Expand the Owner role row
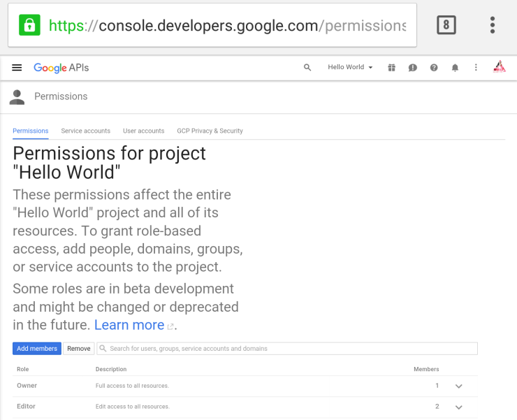Viewport: 517px width, 420px height. pos(459,386)
